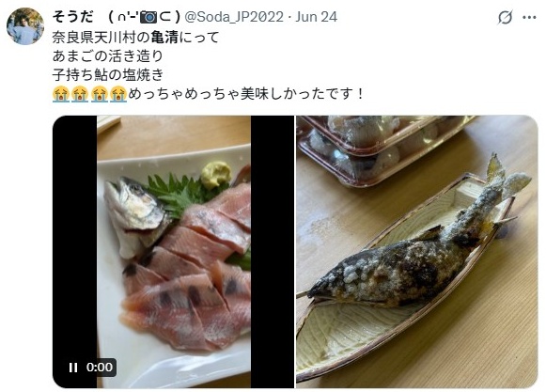This screenshot has width=546, height=392.
Task: Click the camera emoji in the display name
Action: coord(148,17)
